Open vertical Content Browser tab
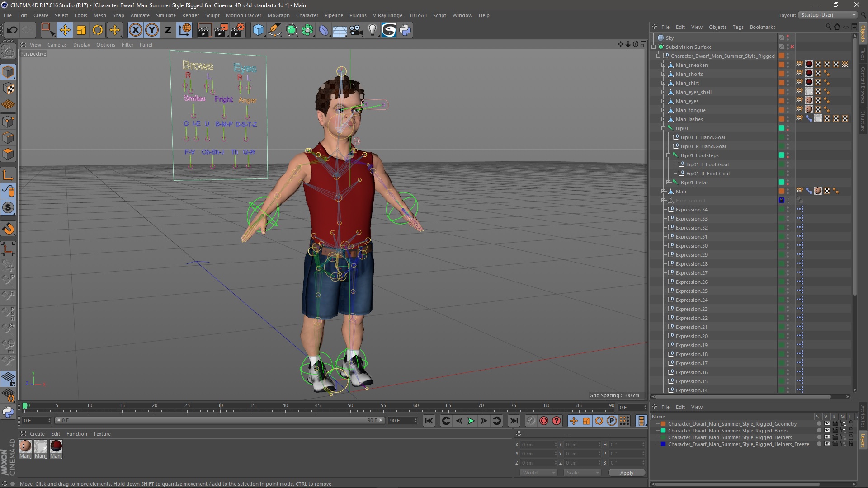 863,85
